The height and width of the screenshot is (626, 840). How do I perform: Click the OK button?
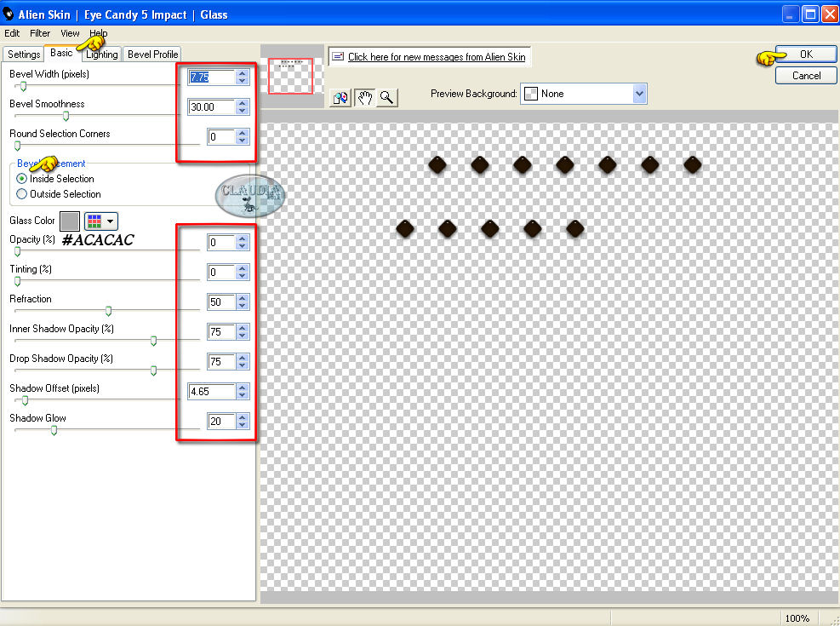click(806, 55)
